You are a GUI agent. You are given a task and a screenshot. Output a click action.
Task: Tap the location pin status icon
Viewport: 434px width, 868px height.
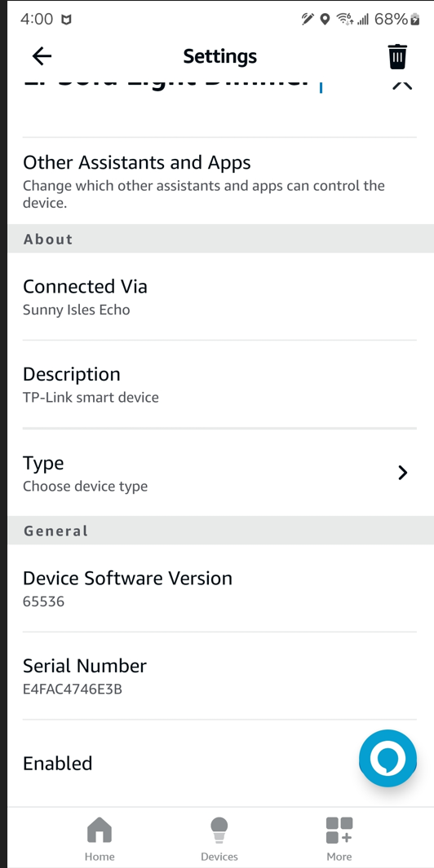pos(325,20)
